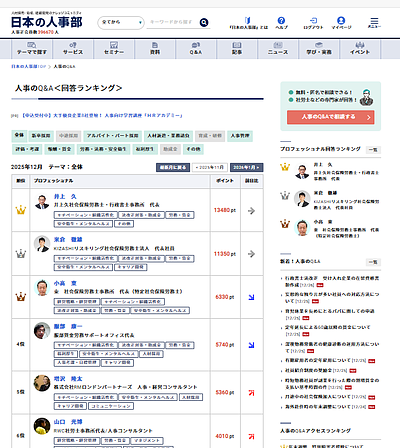Select the 労務・法務・安全衛生 category filter
This screenshot has height=448, width=400.
[103, 149]
